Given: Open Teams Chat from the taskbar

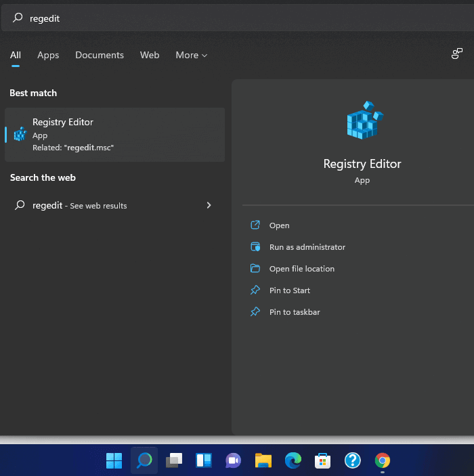Looking at the screenshot, I should coord(233,460).
